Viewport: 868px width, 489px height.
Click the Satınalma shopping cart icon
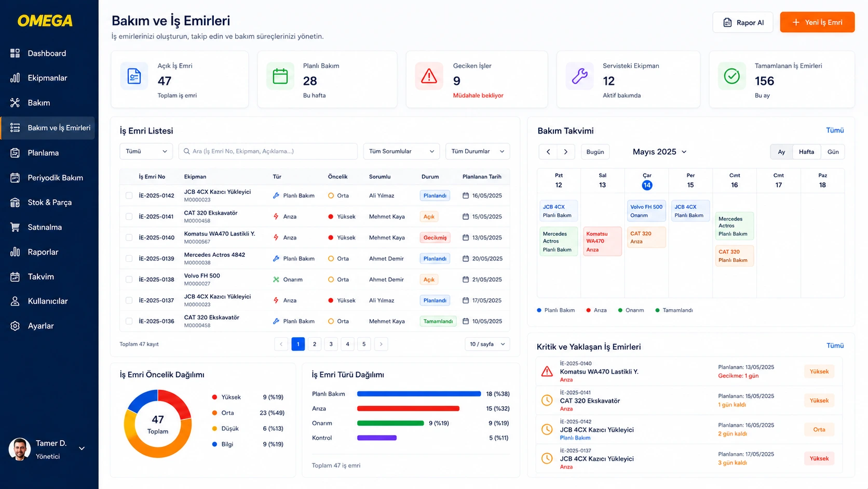(15, 227)
